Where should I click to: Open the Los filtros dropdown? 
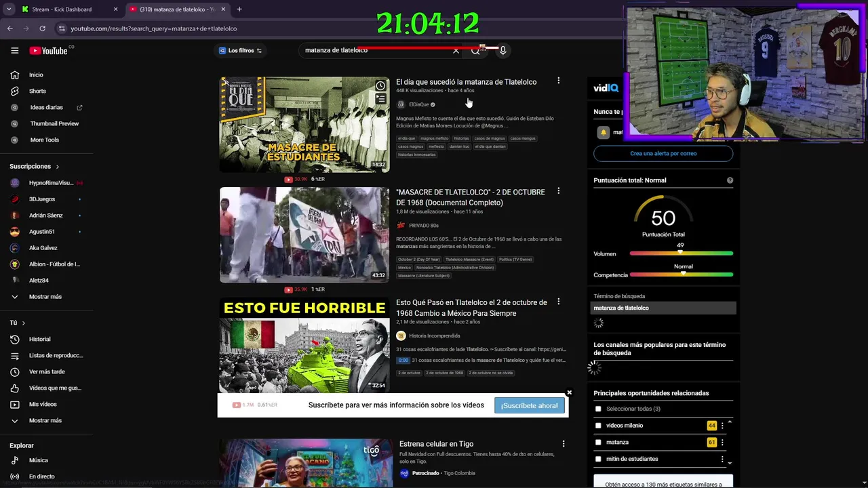coord(240,51)
